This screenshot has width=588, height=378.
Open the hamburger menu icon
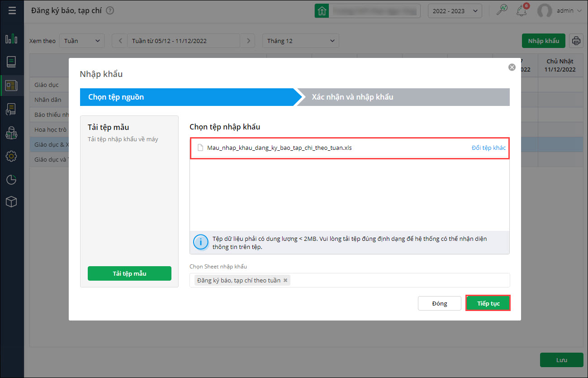click(x=12, y=10)
